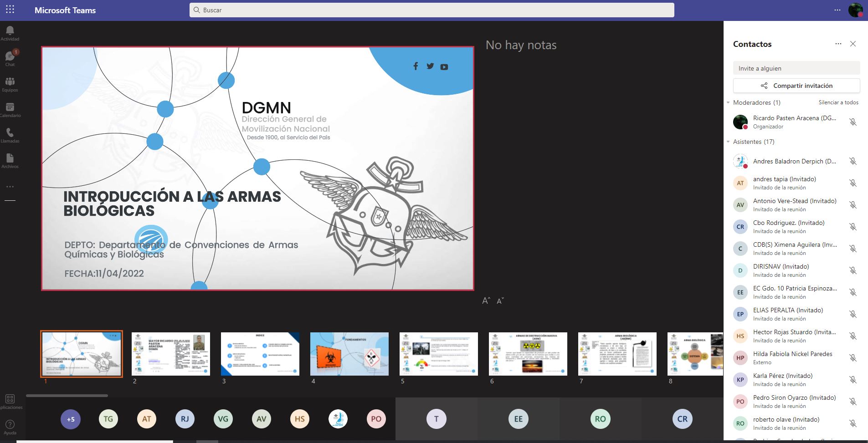This screenshot has height=443, width=868.
Task: Open more options in Contactos panel
Action: click(x=838, y=44)
